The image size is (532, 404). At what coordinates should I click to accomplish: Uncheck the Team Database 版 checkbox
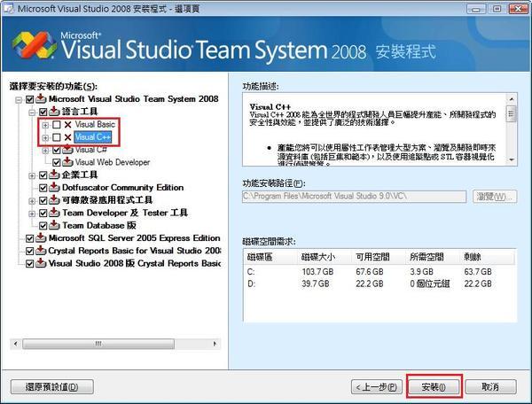pyautogui.click(x=43, y=226)
